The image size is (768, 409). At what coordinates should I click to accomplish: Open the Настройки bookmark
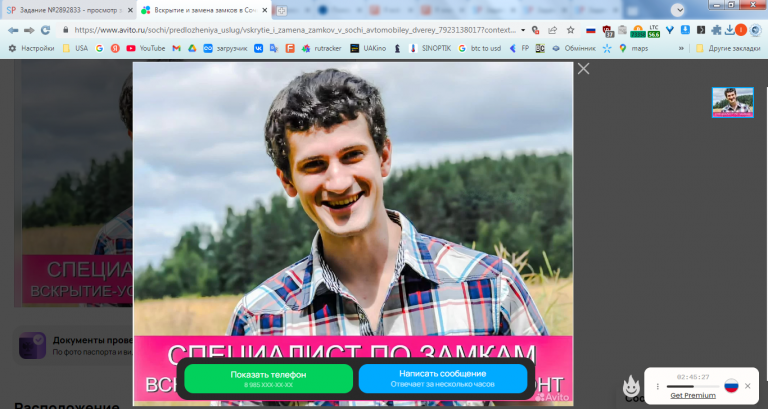(x=31, y=48)
